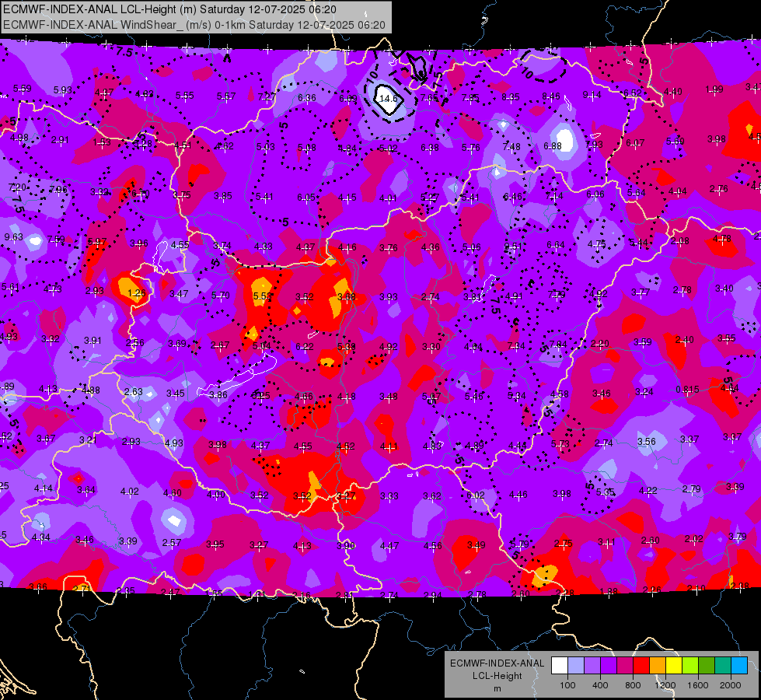Image resolution: width=761 pixels, height=700 pixels.
Task: Click the legend tick label 800
Action: click(x=633, y=685)
